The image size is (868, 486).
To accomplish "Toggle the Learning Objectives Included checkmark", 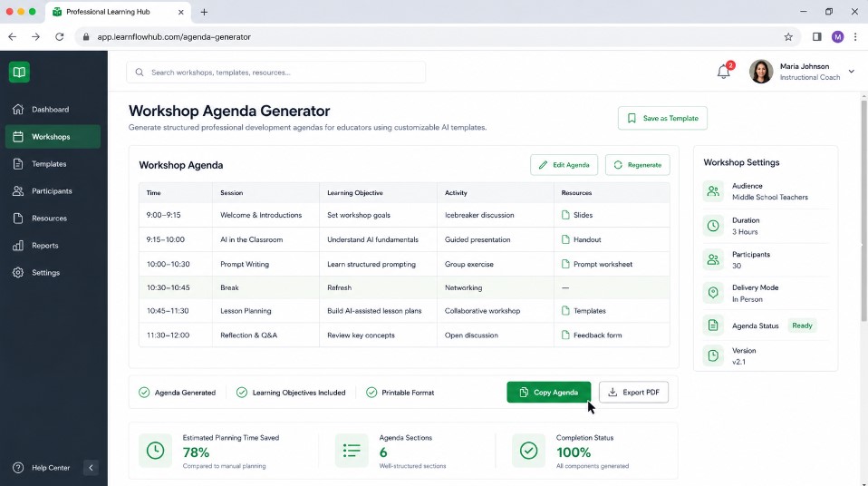I will pos(242,393).
